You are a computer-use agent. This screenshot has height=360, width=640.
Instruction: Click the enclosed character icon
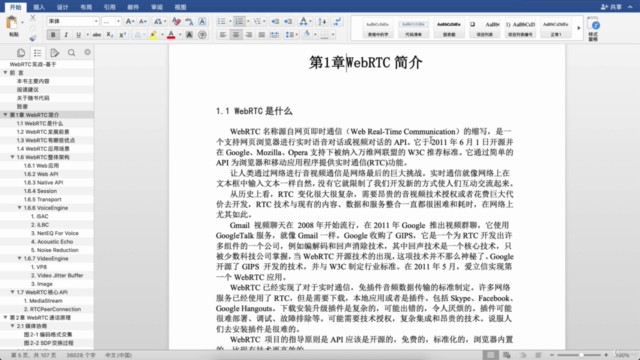click(x=202, y=35)
